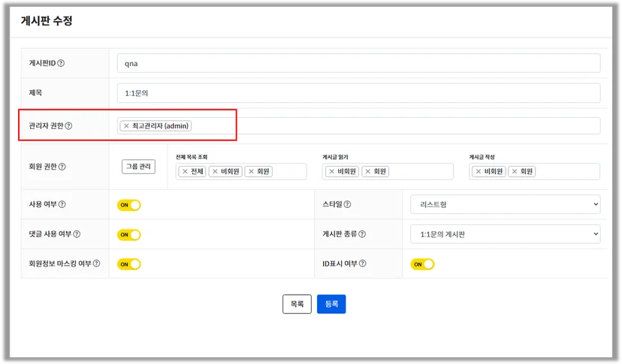622x364 pixels.
Task: Click help icon next to 댓글 사용 여부
Action: 77,234
